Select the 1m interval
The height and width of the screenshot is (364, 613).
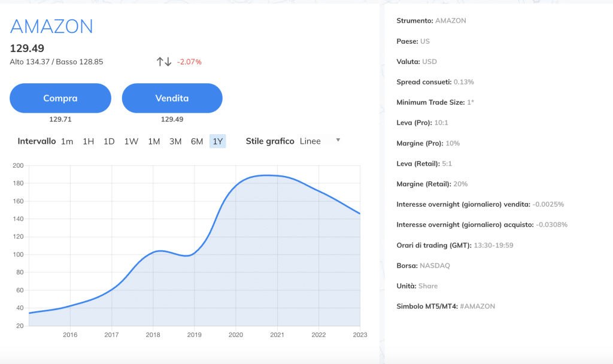click(66, 141)
